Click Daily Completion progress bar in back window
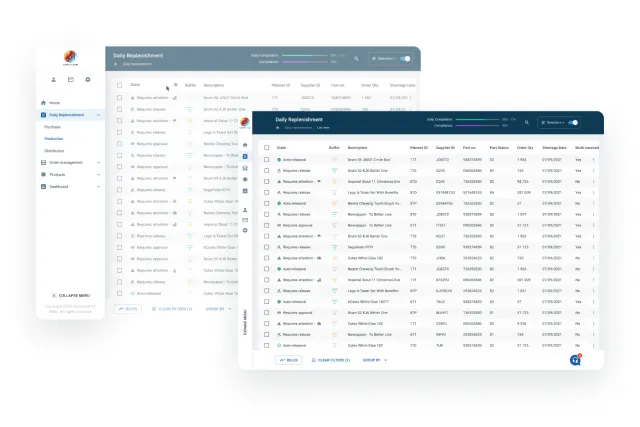Image resolution: width=640 pixels, height=427 pixels. [x=305, y=56]
